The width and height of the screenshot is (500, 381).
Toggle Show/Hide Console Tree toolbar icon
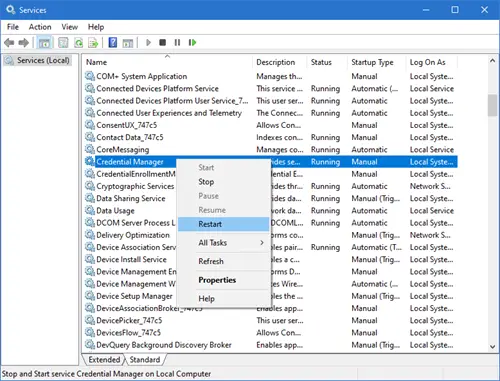tap(44, 43)
